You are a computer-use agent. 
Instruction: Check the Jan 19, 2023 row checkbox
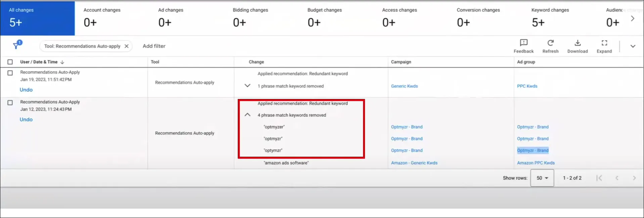[x=10, y=73]
